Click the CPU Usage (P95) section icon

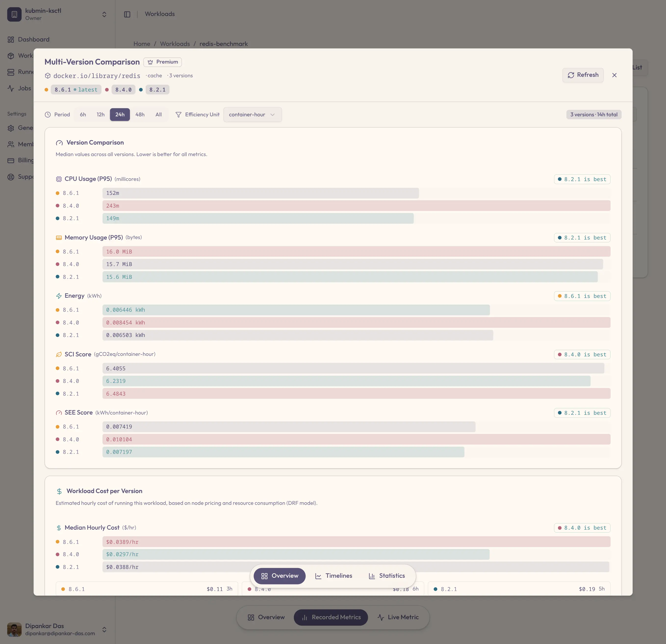[59, 179]
